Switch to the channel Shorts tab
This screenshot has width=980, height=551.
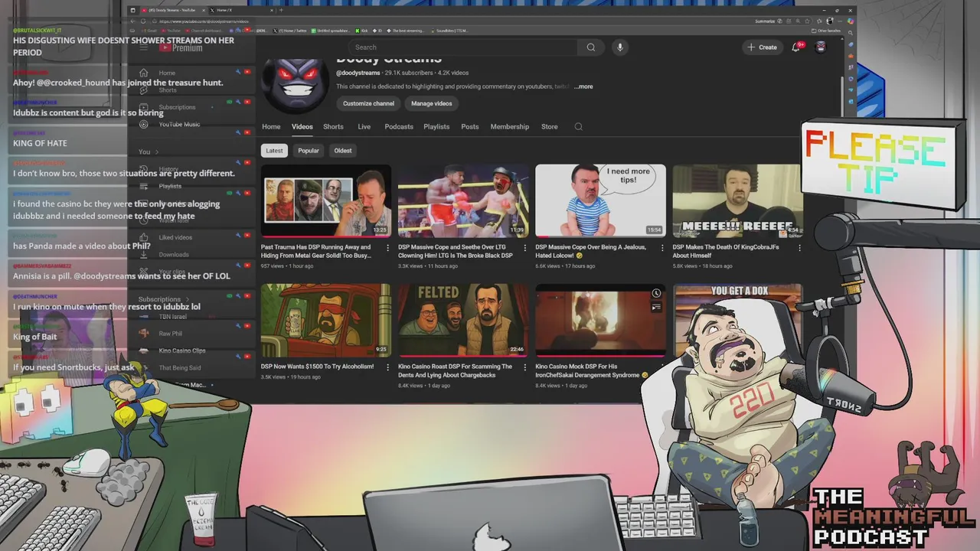pyautogui.click(x=333, y=127)
